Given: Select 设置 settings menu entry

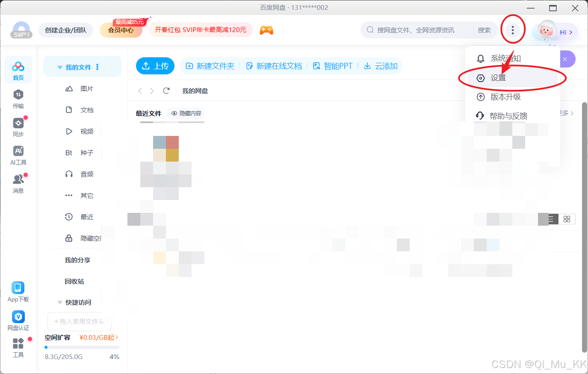Looking at the screenshot, I should click(512, 78).
